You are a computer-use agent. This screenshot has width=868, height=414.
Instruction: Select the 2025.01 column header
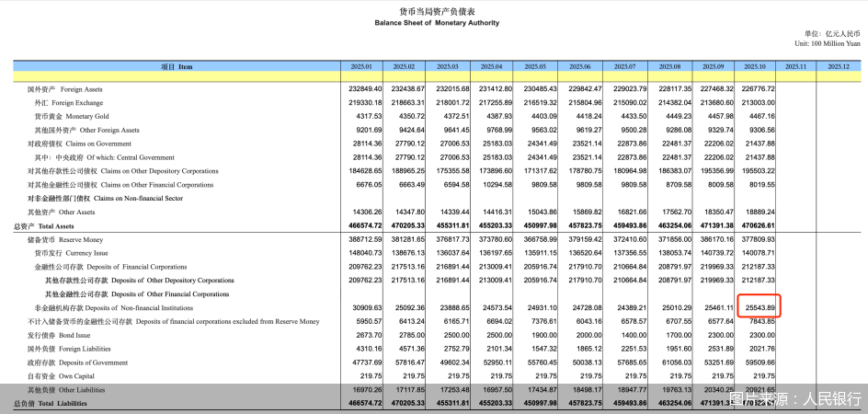pyautogui.click(x=360, y=66)
